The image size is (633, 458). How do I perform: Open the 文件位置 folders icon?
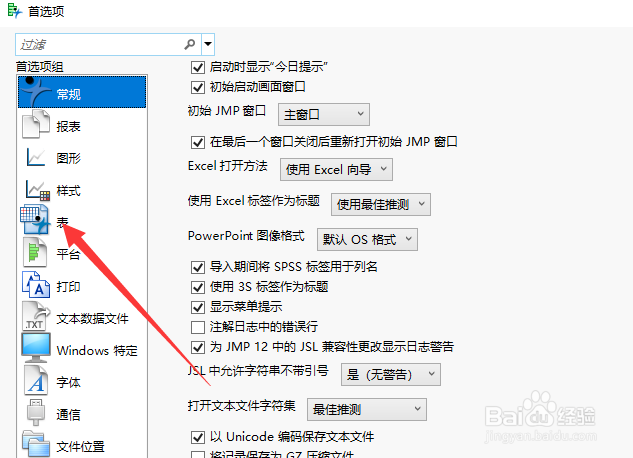(36, 444)
